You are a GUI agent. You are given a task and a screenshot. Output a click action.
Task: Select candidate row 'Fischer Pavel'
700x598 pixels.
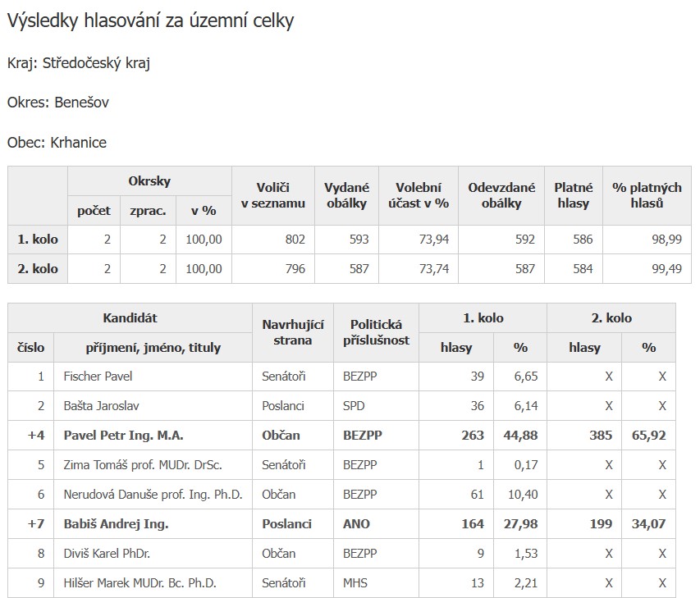click(341, 377)
